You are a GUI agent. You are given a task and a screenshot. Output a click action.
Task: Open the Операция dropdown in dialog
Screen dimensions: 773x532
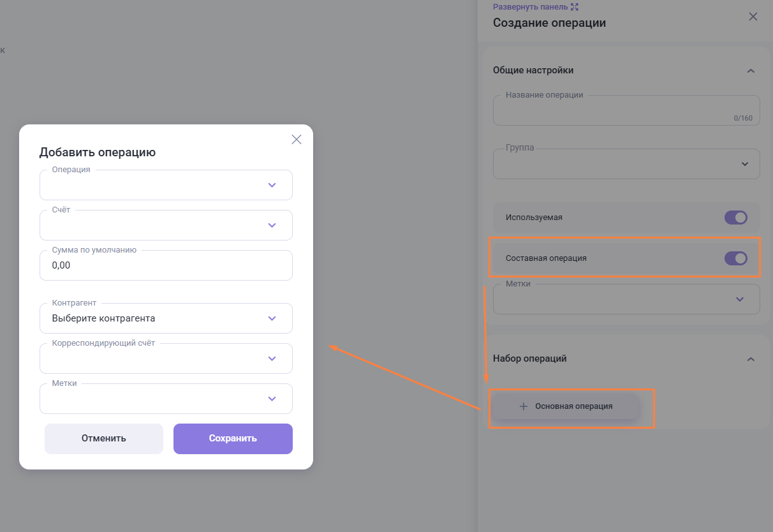[x=272, y=185]
